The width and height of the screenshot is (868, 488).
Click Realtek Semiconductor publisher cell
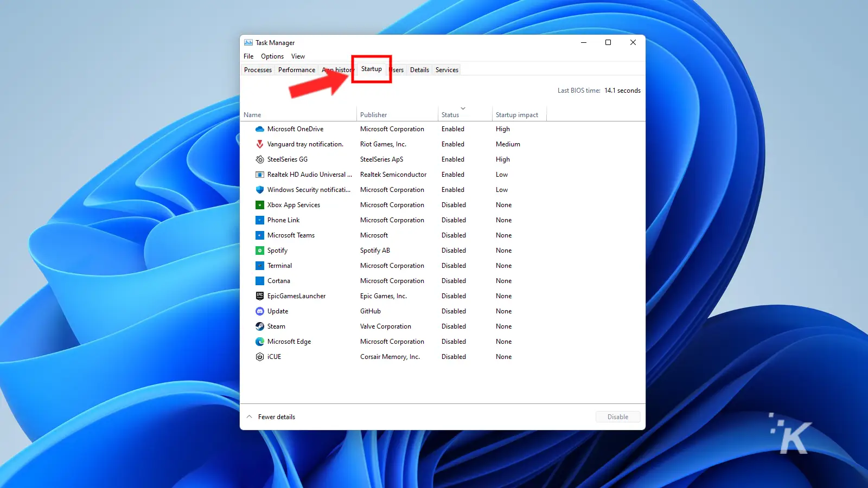coord(393,175)
